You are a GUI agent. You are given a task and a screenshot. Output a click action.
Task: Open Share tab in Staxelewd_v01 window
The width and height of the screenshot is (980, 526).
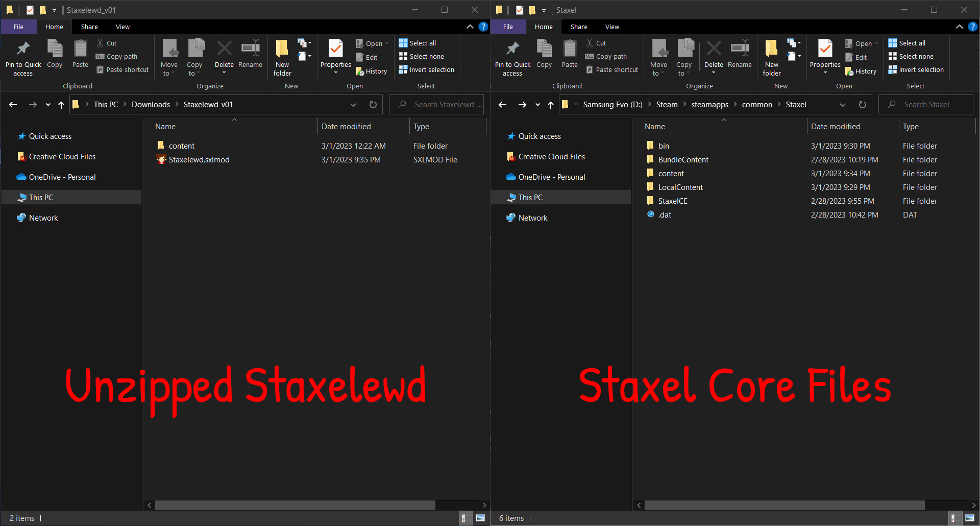click(x=89, y=27)
